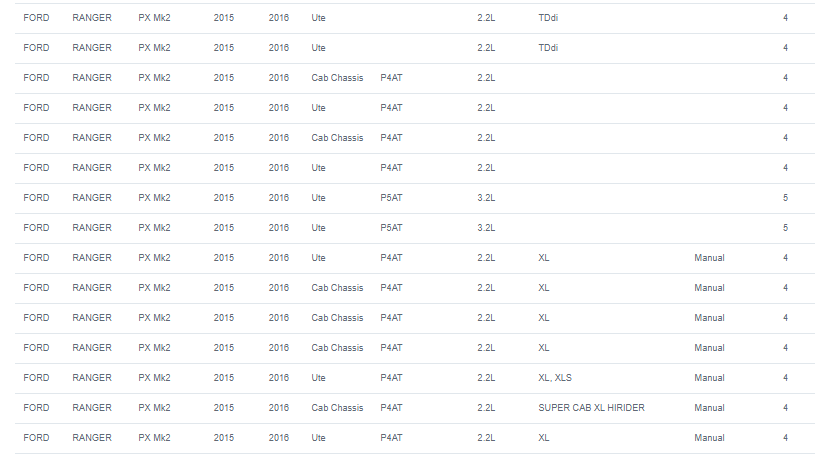Select the second TDdi cell
This screenshot has width=822, height=455.
[548, 48]
